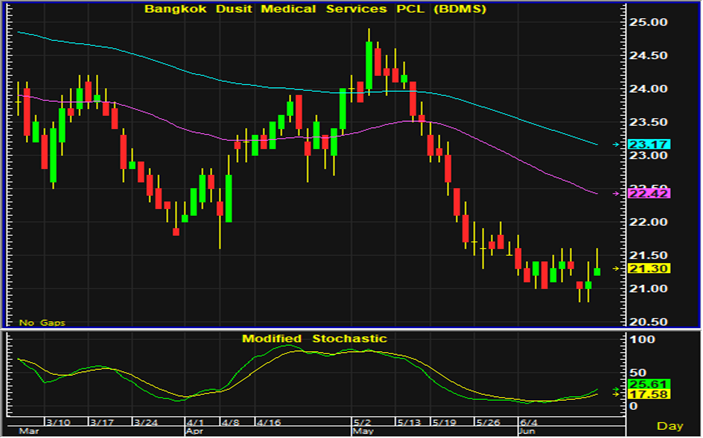Click the 50 level on stochastic axis
The height and width of the screenshot is (438, 703).
[x=638, y=373]
